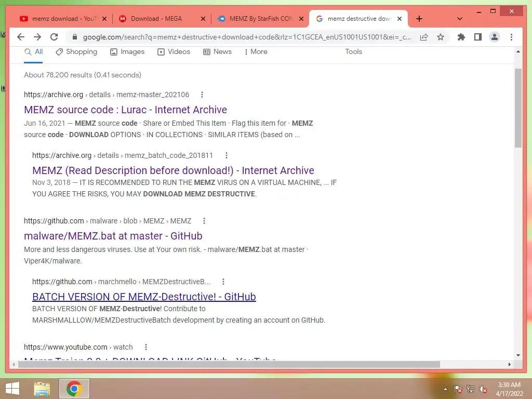The height and width of the screenshot is (399, 532).
Task: Open MEMZ Read Description before download link
Action: tap(173, 170)
